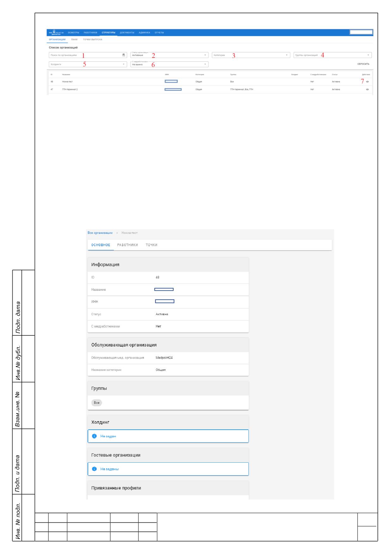The width and height of the screenshot is (392, 555).
Task: Click the info icon in Гостевые организации section
Action: (94, 469)
